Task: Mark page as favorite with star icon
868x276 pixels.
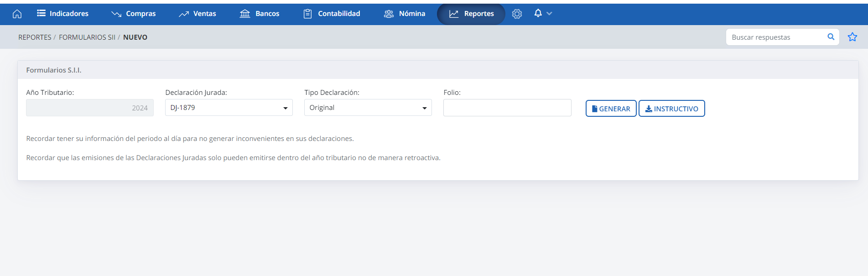Action: [x=852, y=37]
